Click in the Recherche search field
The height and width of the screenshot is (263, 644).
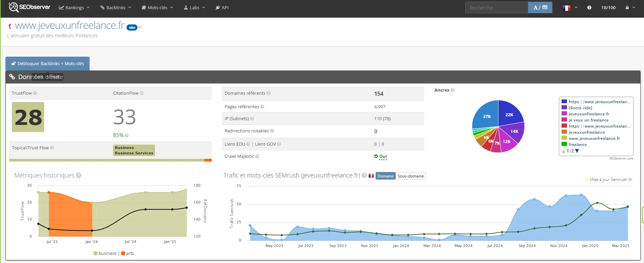(496, 7)
